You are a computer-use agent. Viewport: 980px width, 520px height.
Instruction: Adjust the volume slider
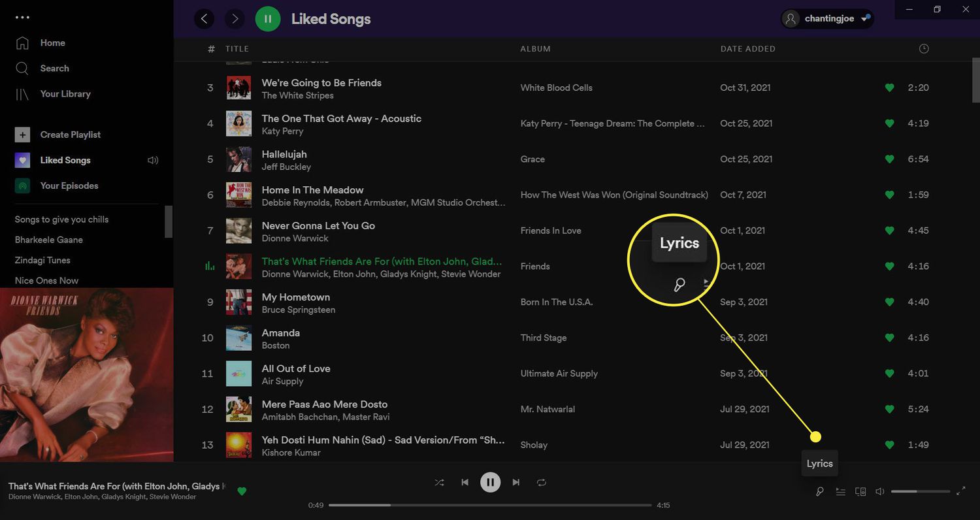point(921,491)
